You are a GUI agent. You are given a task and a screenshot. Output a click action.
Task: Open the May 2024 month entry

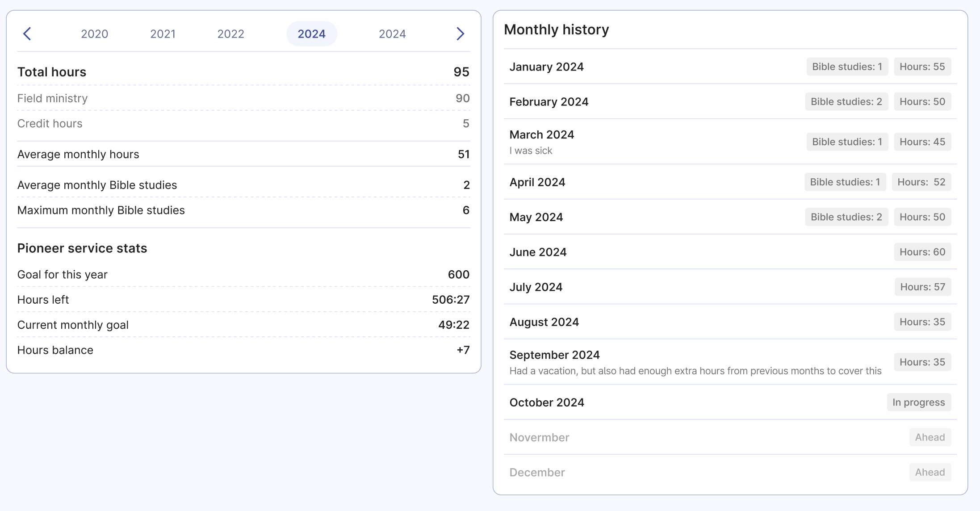pyautogui.click(x=536, y=217)
